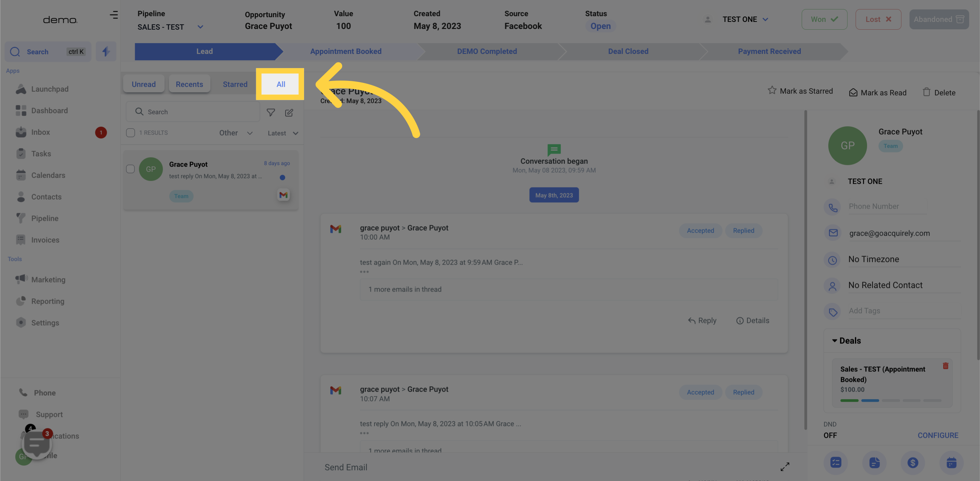Open the chat widget bubble

tap(36, 444)
